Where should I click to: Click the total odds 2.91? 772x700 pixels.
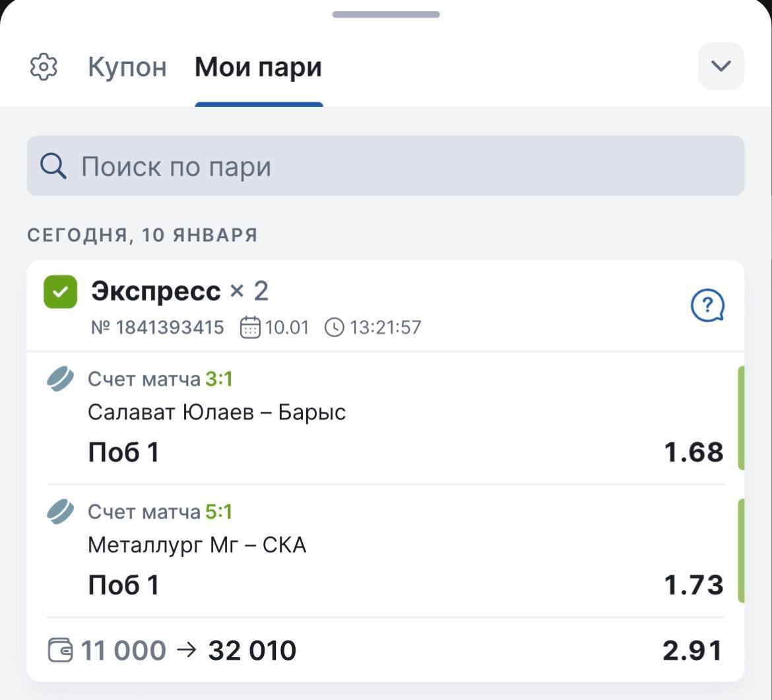click(692, 651)
